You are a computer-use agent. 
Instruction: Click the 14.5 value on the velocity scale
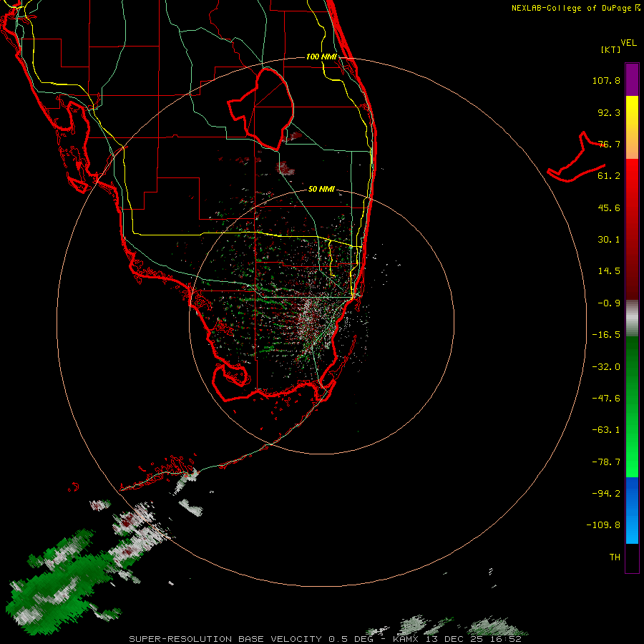pyautogui.click(x=609, y=271)
